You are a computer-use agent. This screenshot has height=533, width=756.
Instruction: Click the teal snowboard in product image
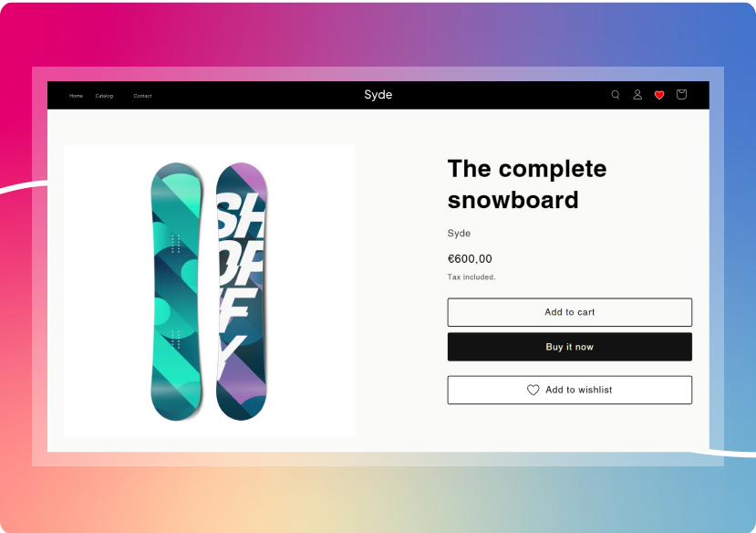pyautogui.click(x=176, y=290)
